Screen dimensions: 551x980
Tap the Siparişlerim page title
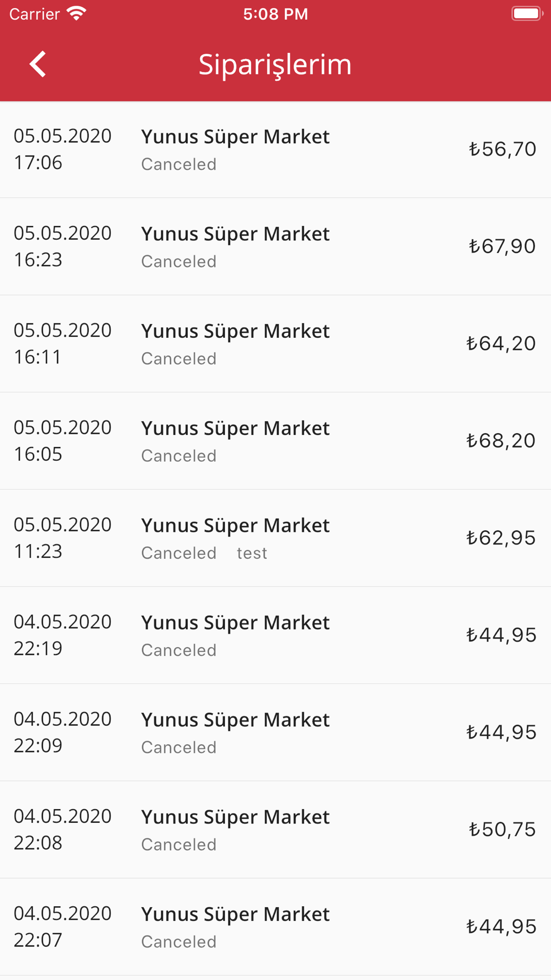(x=275, y=64)
